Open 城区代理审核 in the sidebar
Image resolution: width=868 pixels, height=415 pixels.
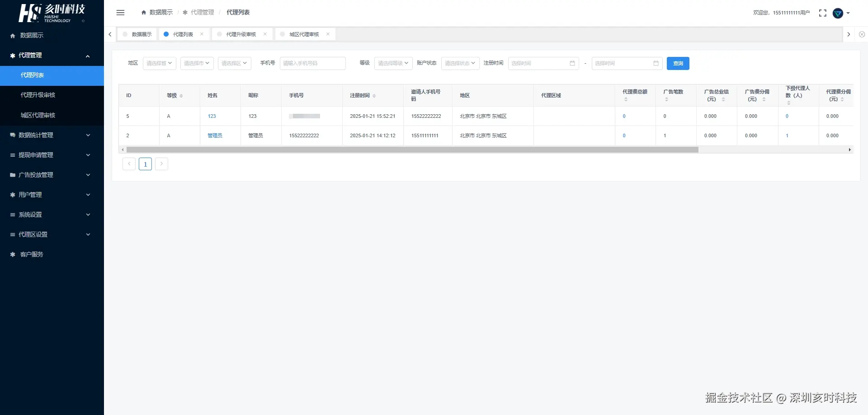pos(52,115)
